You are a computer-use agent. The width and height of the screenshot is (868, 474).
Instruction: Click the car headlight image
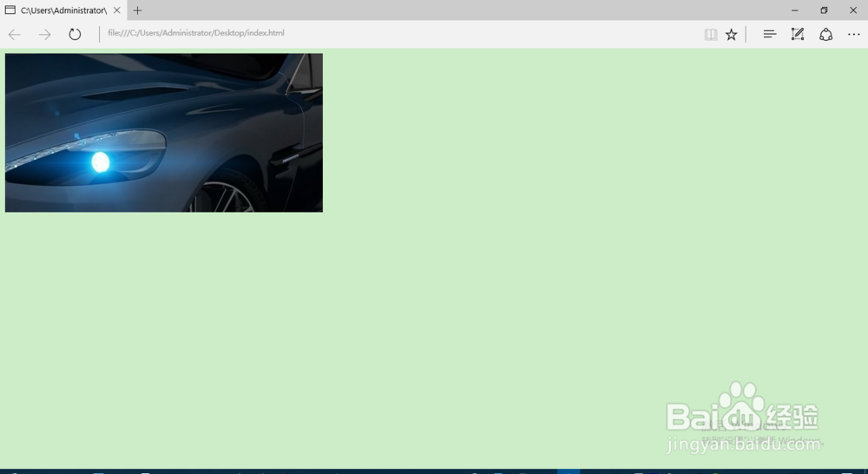[x=164, y=132]
